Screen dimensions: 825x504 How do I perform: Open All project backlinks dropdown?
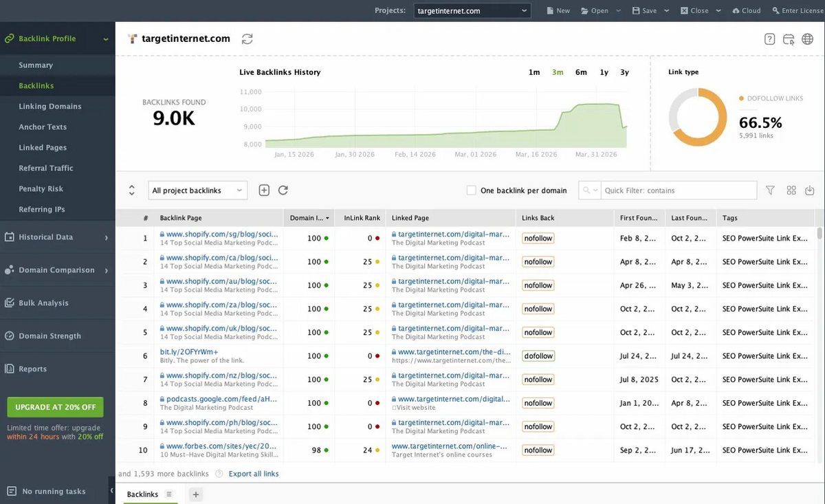(x=198, y=190)
